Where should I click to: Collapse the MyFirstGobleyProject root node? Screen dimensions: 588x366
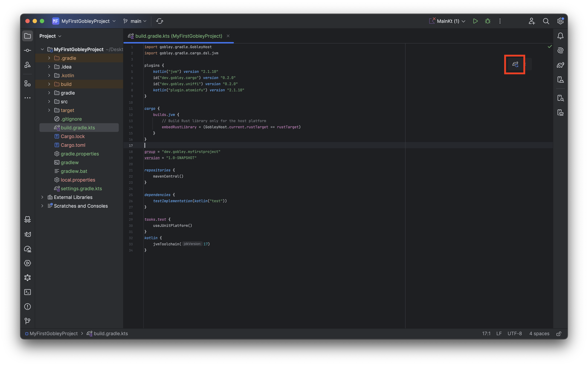[x=42, y=49]
